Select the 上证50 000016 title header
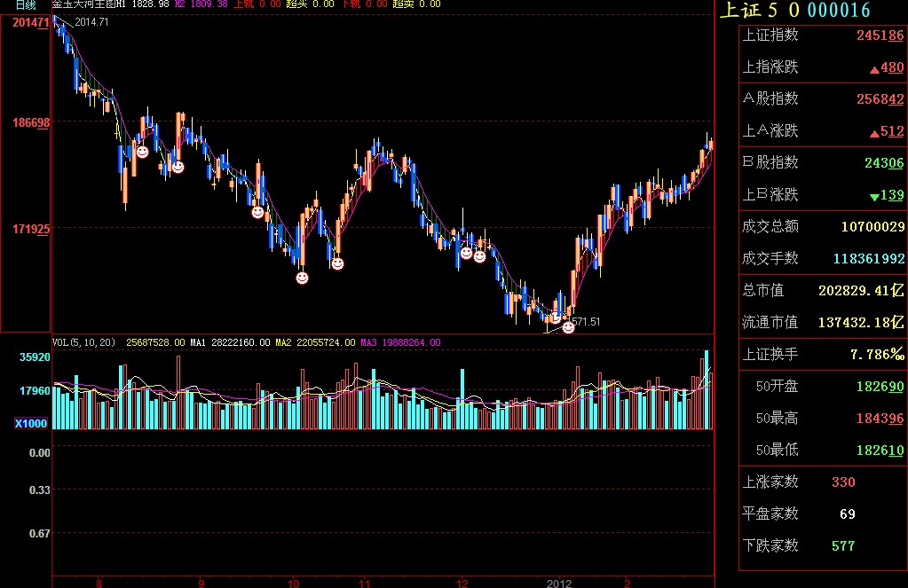The image size is (908, 588). click(794, 11)
